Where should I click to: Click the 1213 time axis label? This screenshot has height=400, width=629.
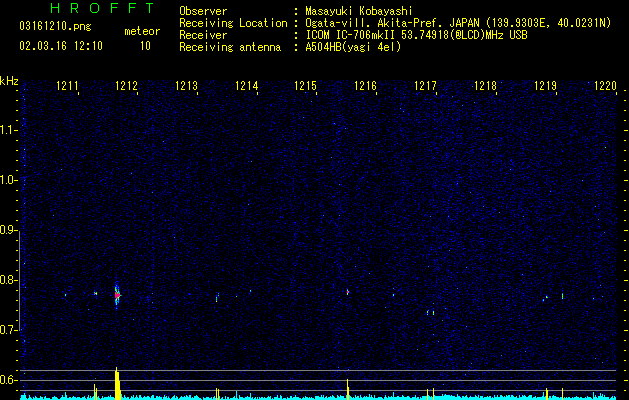click(187, 85)
